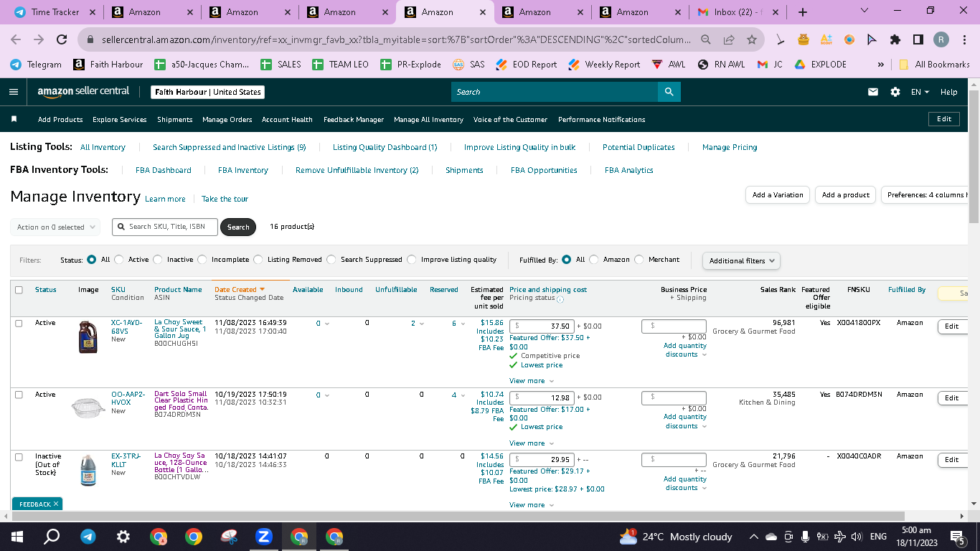Click the share page icon in the address bar
The image size is (980, 551).
(x=729, y=39)
